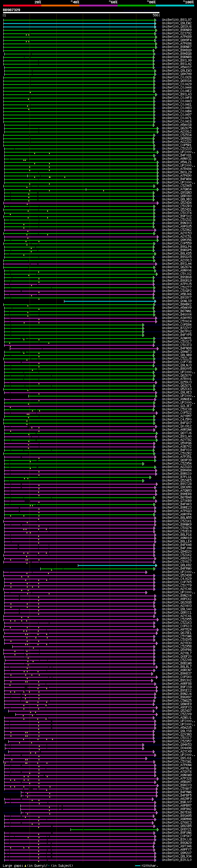This screenshot has height=868, width=197.
Task: Click hit label UniRef100_C0PSK7
Action: point(177,836)
